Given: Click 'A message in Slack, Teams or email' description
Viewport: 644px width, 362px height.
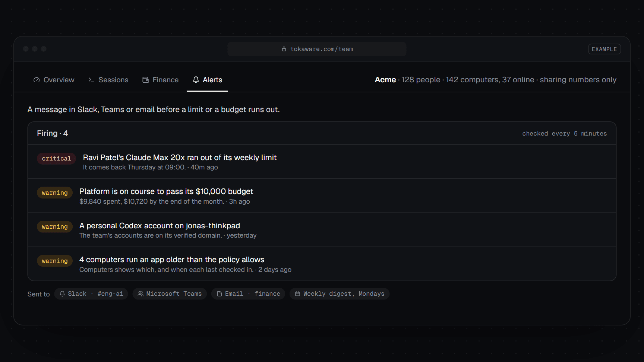Looking at the screenshot, I should tap(154, 109).
